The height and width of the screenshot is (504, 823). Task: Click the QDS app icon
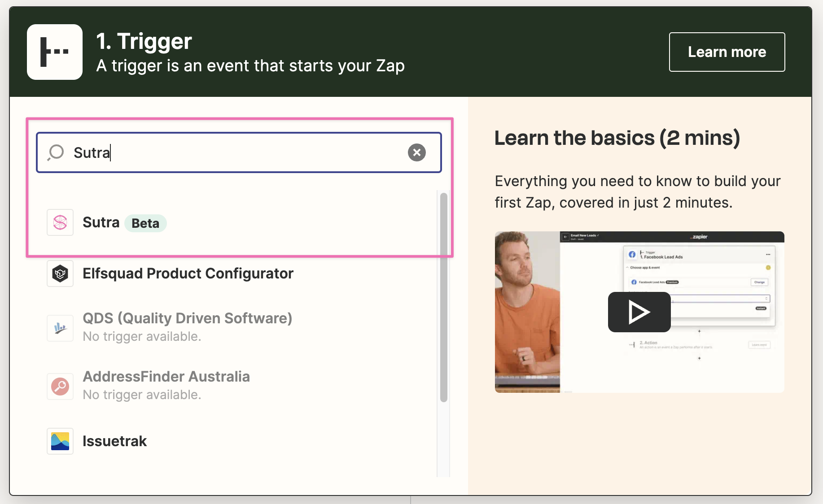tap(60, 328)
